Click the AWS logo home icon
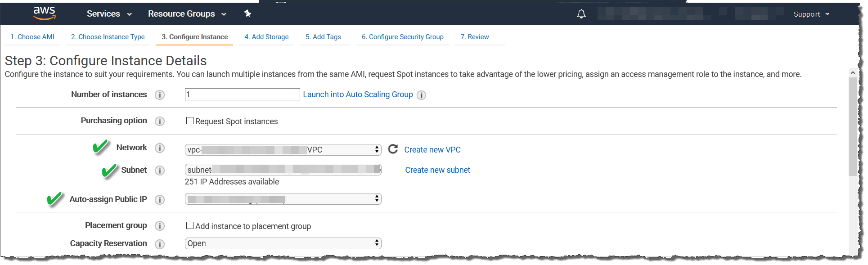This screenshot has width=868, height=265. tap(44, 13)
